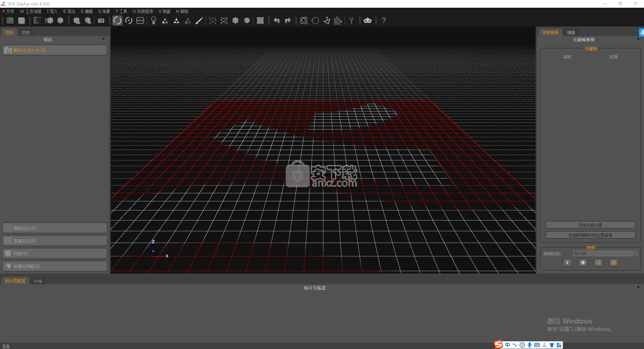The width and height of the screenshot is (644, 349).
Task: Open the F 文件 menu
Action: click(8, 11)
